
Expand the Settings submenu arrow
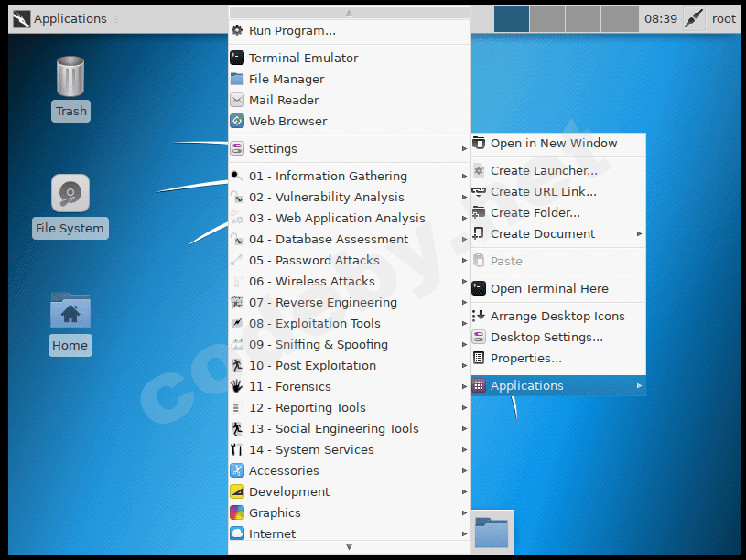pos(464,149)
